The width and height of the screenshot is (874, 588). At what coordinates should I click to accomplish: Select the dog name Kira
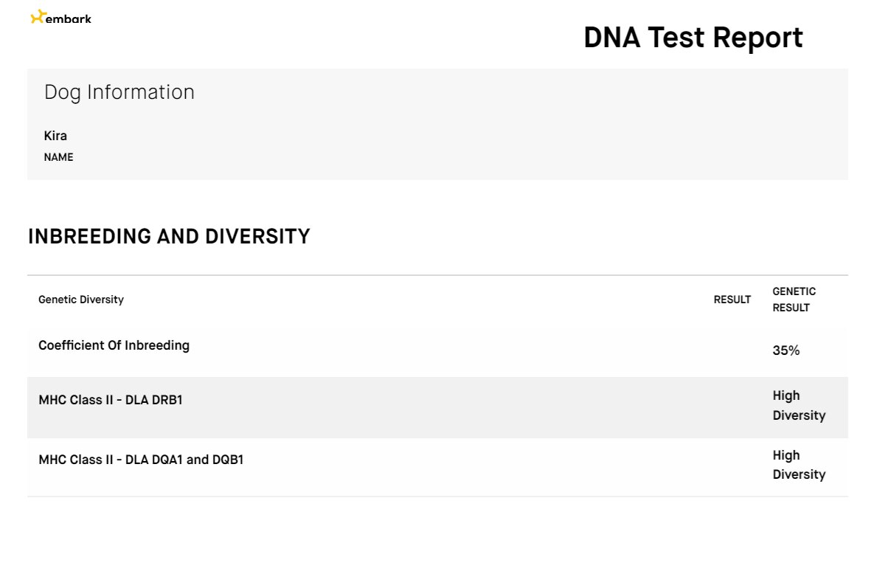coord(55,136)
